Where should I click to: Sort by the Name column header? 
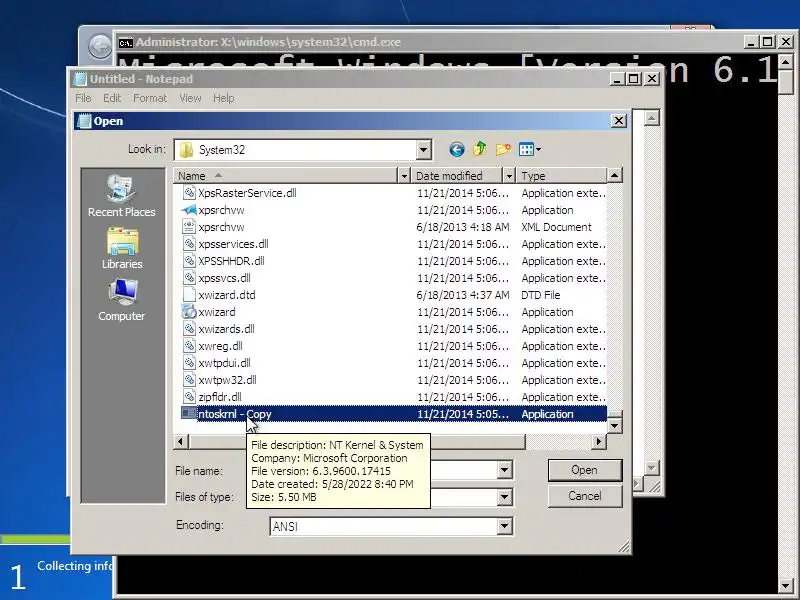click(x=285, y=176)
